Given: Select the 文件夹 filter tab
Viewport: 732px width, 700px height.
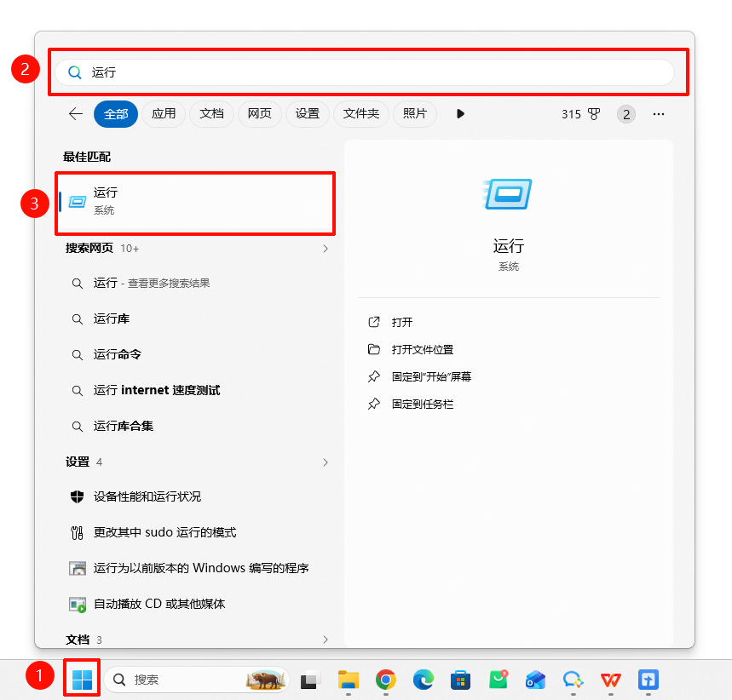Looking at the screenshot, I should point(360,113).
